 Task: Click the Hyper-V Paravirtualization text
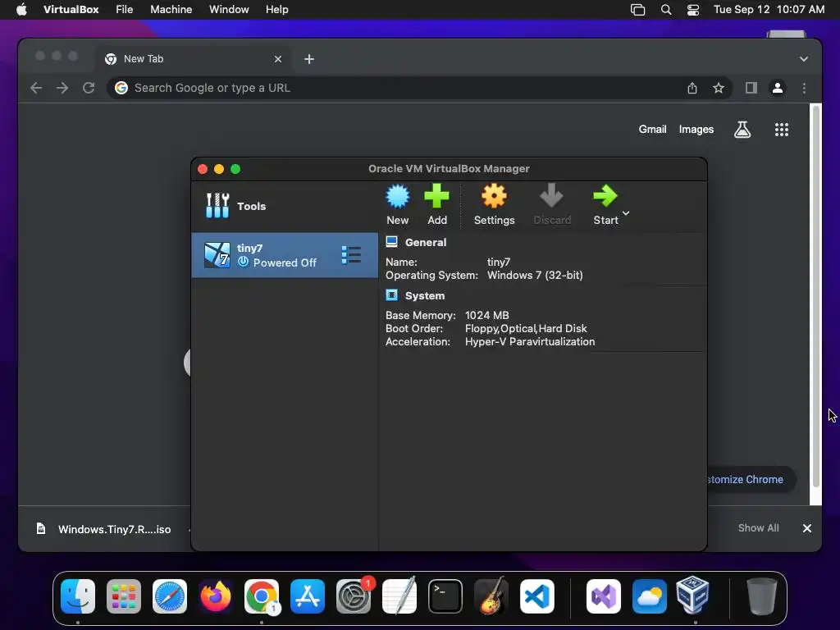tap(530, 342)
